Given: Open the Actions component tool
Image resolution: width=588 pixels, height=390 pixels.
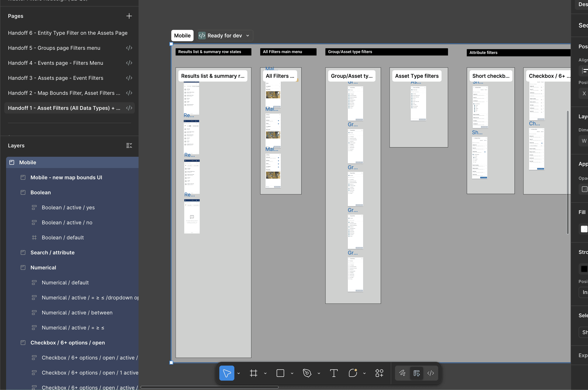Looking at the screenshot, I should [x=379, y=373].
